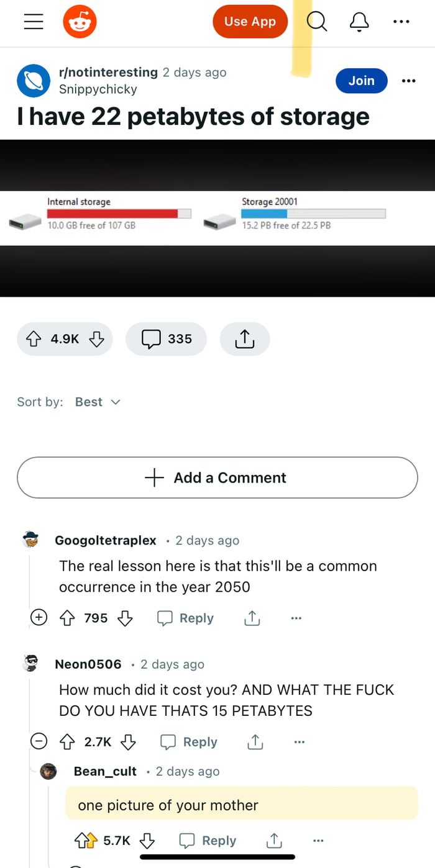Open the Add a Comment field
435x868 pixels.
coord(217,477)
